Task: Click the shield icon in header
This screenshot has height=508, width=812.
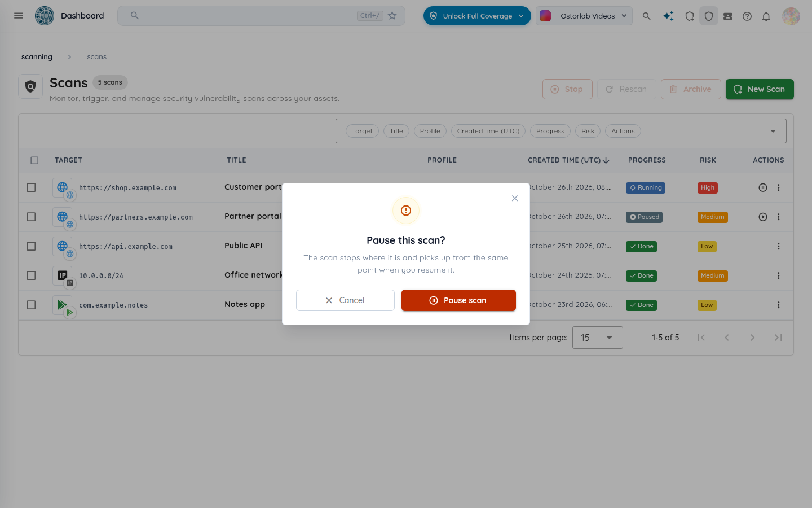Action: (709, 16)
